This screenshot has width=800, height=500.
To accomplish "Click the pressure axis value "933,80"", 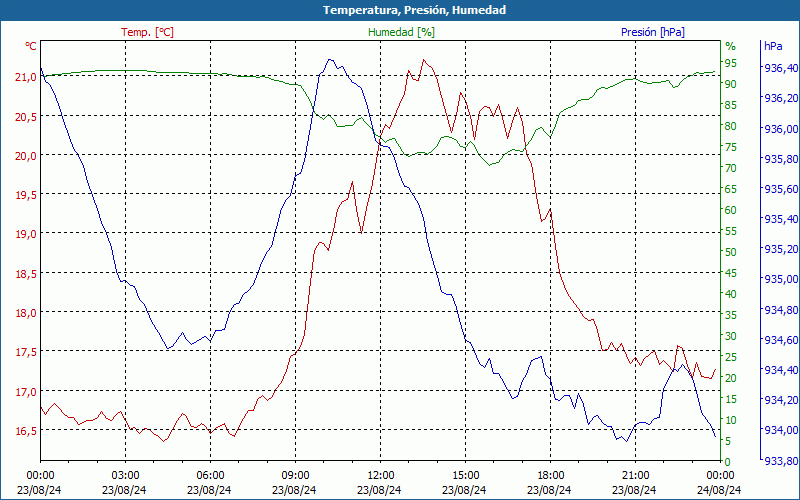I will [x=781, y=461].
